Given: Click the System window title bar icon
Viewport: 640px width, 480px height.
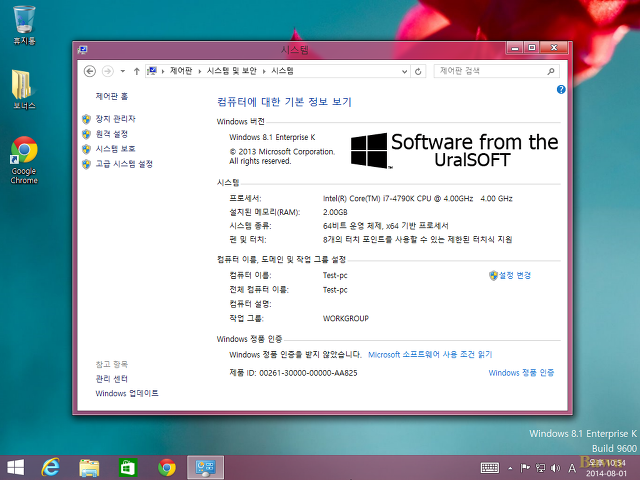Looking at the screenshot, I should [82, 50].
